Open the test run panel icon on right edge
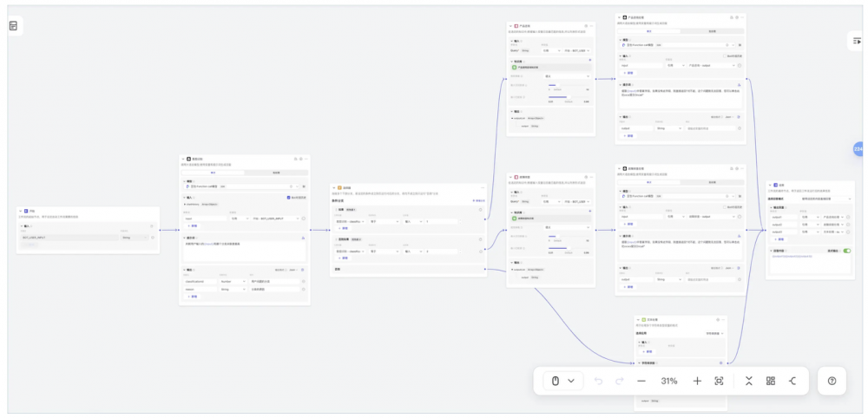Image resolution: width=868 pixels, height=418 pixels. point(857,40)
